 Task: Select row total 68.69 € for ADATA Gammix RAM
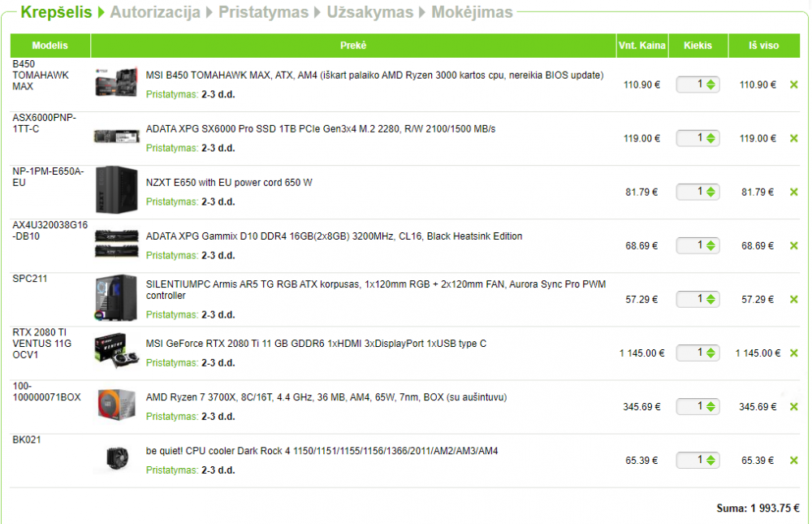coord(758,245)
